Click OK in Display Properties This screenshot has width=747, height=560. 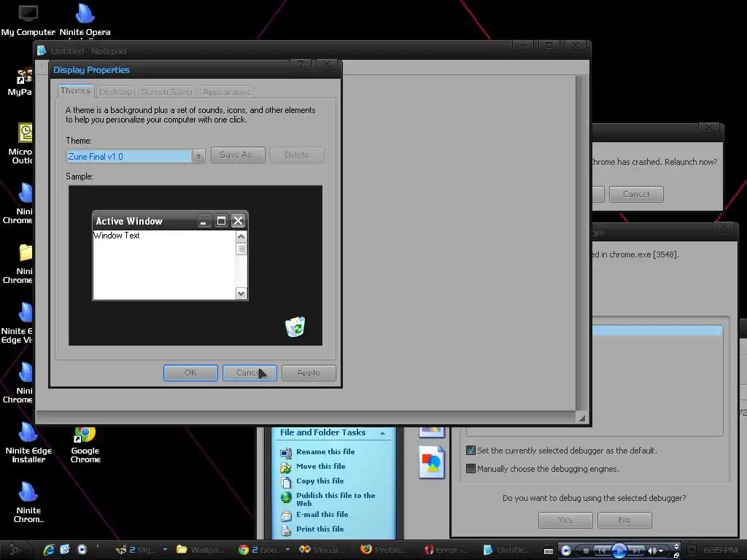tap(190, 373)
